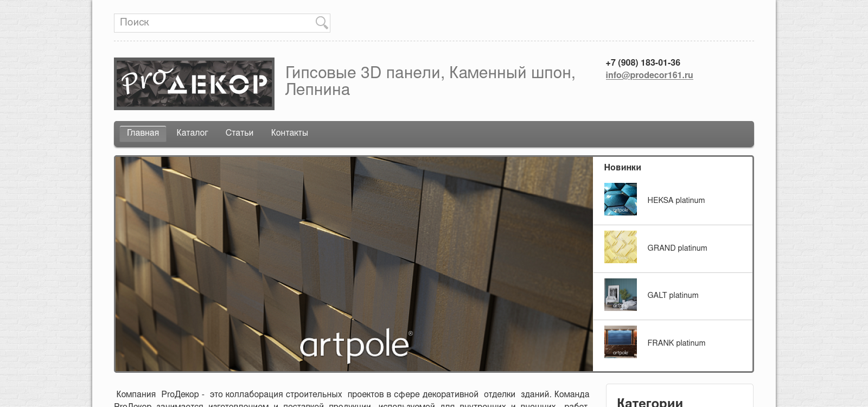Click the Категории sidebar heading
This screenshot has width=868, height=407.
[650, 402]
